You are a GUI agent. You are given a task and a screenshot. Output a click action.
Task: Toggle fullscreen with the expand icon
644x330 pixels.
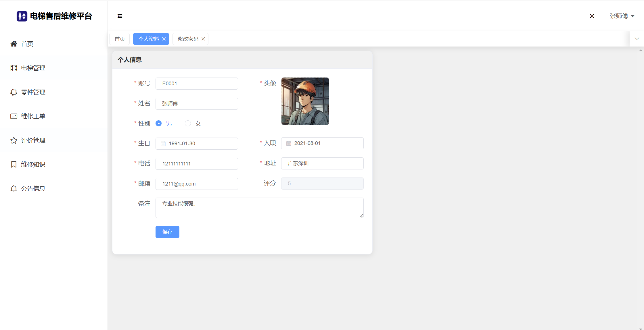pyautogui.click(x=592, y=16)
